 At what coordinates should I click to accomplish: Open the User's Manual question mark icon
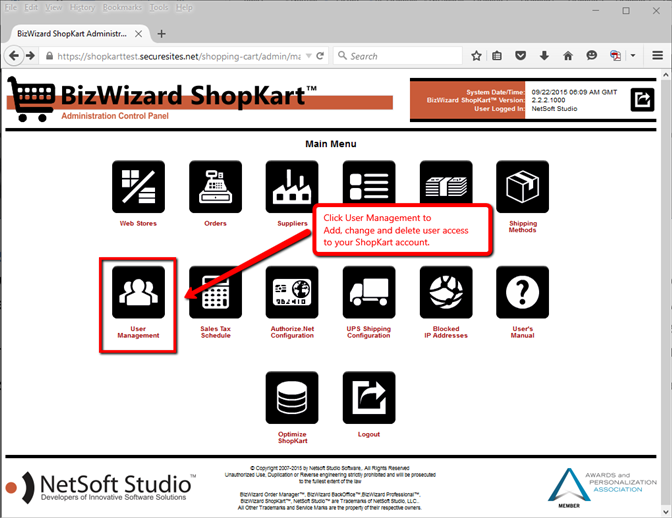[522, 292]
